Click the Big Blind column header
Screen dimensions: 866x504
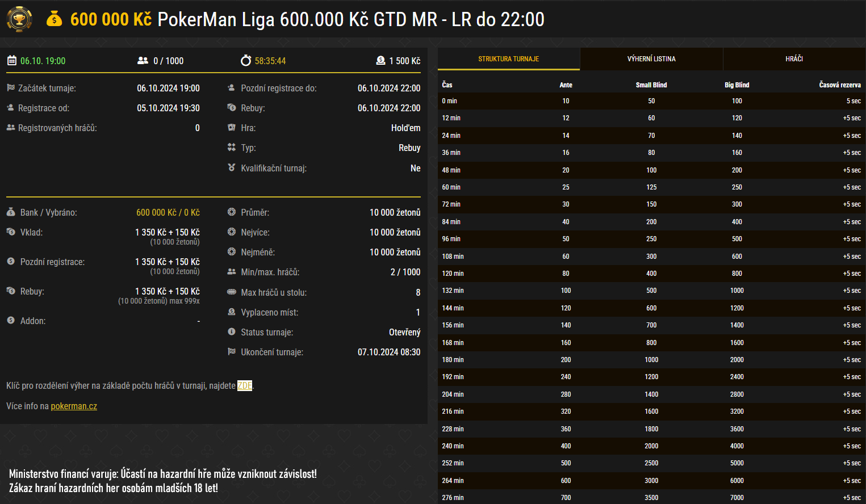[737, 85]
